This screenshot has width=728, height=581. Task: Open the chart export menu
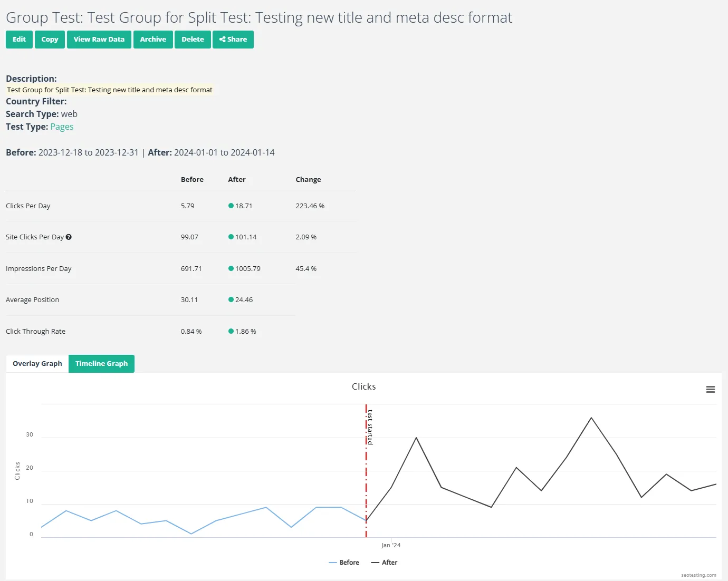(710, 389)
